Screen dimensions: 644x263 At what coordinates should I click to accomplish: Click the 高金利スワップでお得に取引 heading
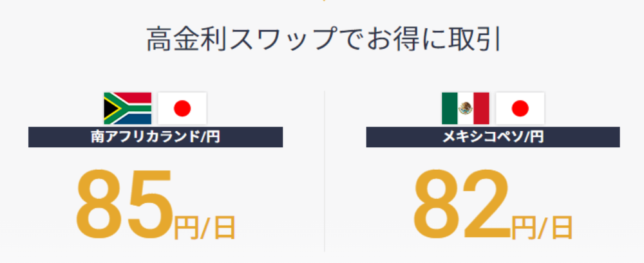[324, 39]
